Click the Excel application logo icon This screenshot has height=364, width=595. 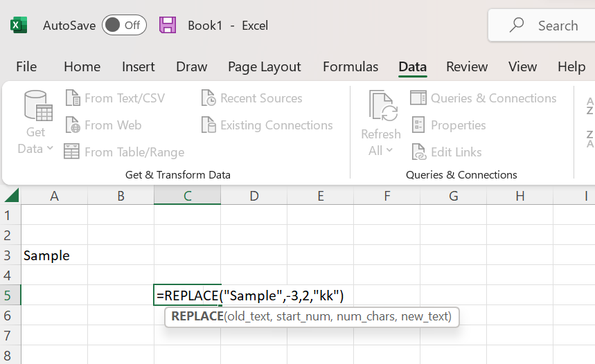pyautogui.click(x=18, y=26)
